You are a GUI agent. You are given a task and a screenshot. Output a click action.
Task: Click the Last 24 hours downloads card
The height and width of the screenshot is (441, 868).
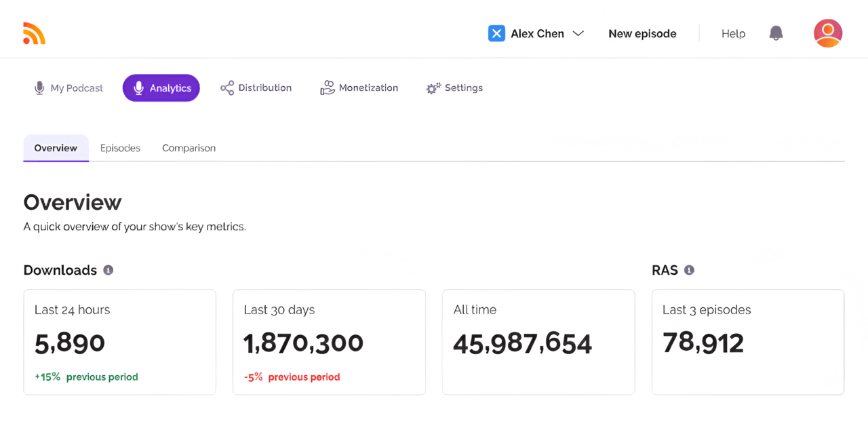(x=119, y=341)
